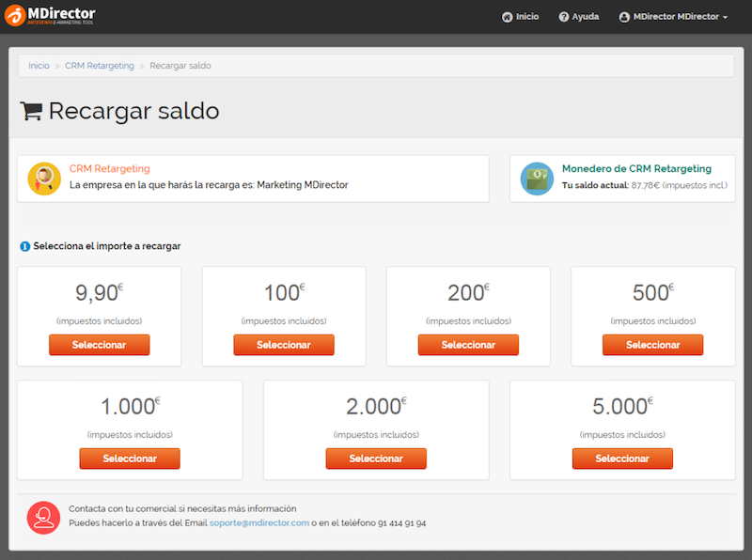Click the Inicio home icon in header
This screenshot has width=752, height=560.
[507, 17]
